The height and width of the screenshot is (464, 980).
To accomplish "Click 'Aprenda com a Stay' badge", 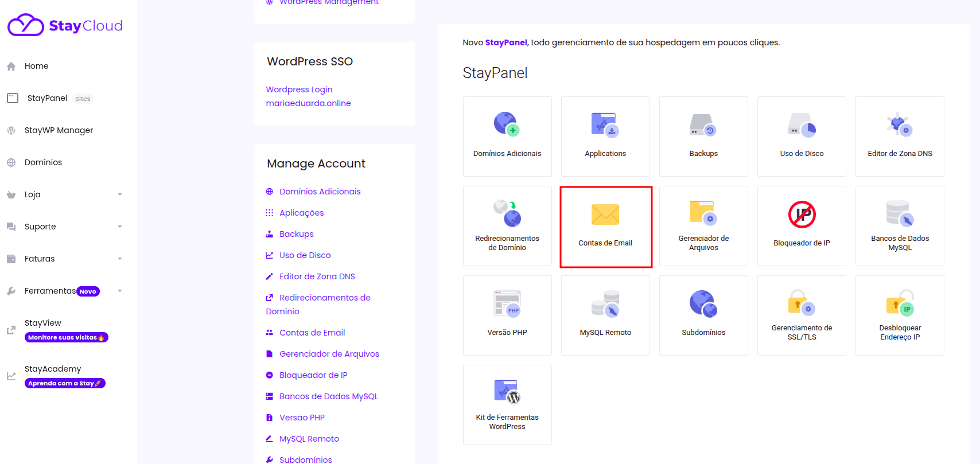I will (65, 383).
